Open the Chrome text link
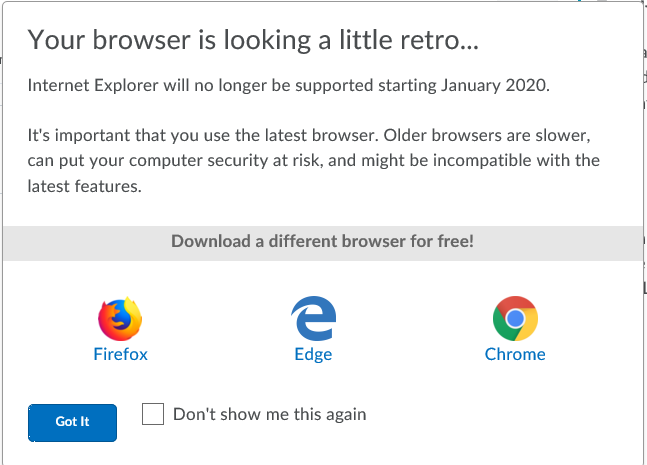The width and height of the screenshot is (647, 465). pyautogui.click(x=515, y=354)
